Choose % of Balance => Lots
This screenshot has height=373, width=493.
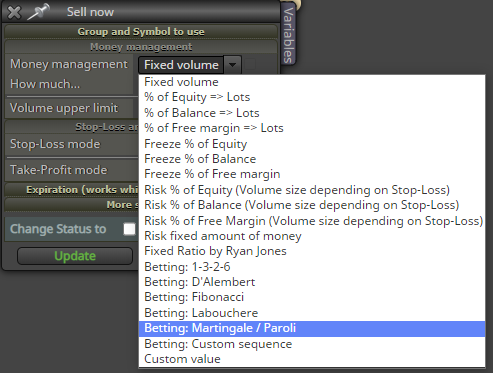(x=312, y=113)
